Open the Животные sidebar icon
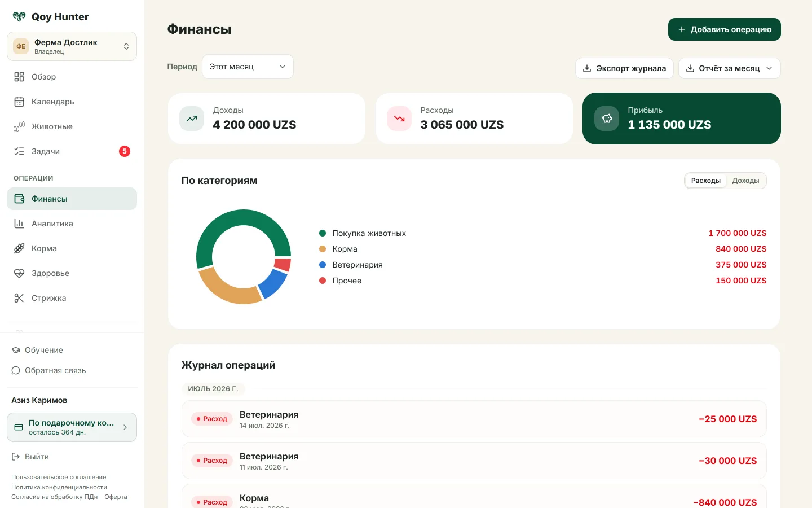 [x=19, y=126]
